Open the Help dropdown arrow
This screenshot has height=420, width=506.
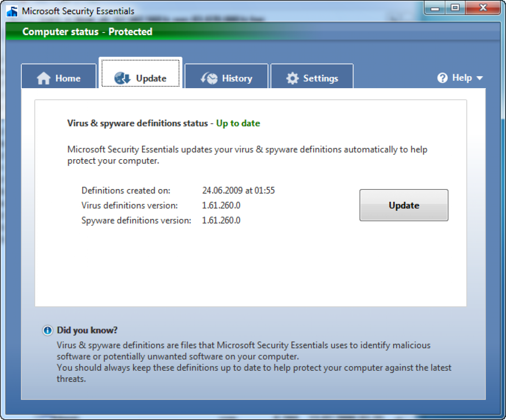(479, 78)
